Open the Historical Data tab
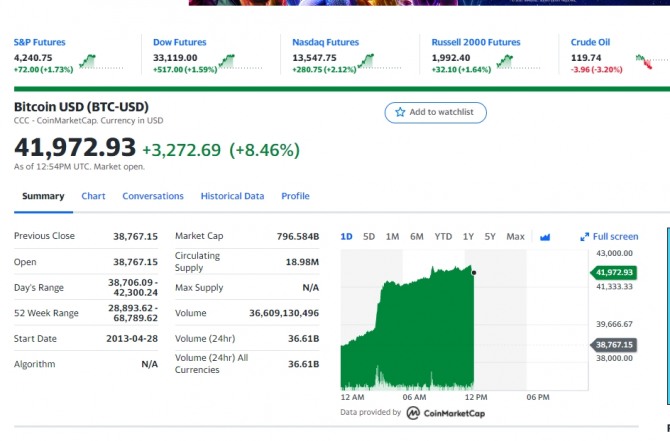Screen dimensions: 670x441 pyautogui.click(x=232, y=196)
